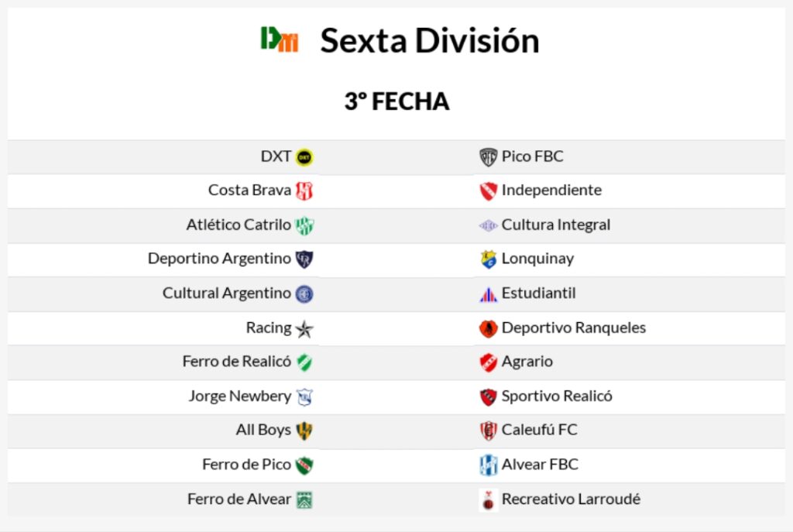
Task: Click the DM logo beside Sexta División
Action: click(x=280, y=39)
